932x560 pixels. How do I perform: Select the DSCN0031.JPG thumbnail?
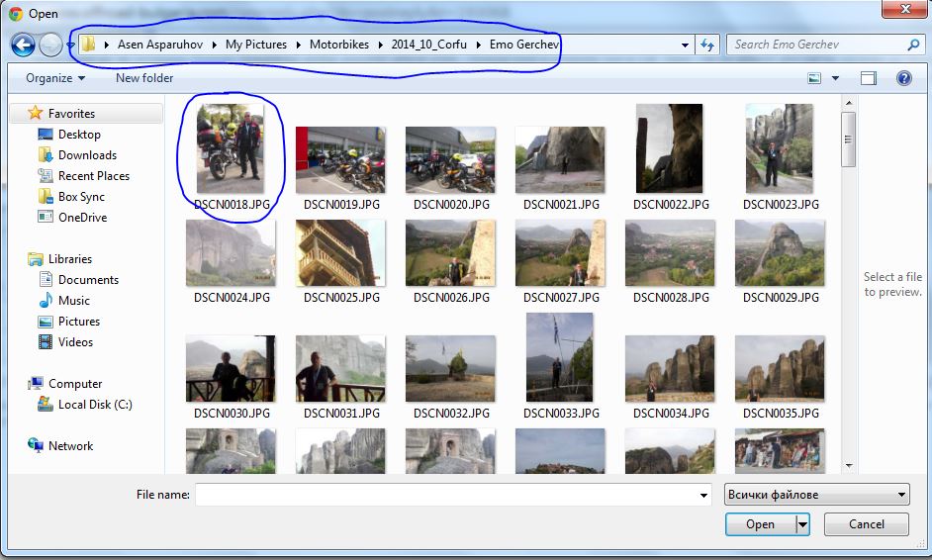click(340, 369)
